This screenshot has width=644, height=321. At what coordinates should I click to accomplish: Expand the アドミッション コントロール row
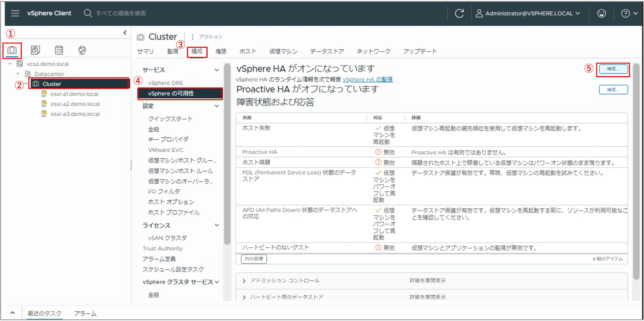click(244, 281)
